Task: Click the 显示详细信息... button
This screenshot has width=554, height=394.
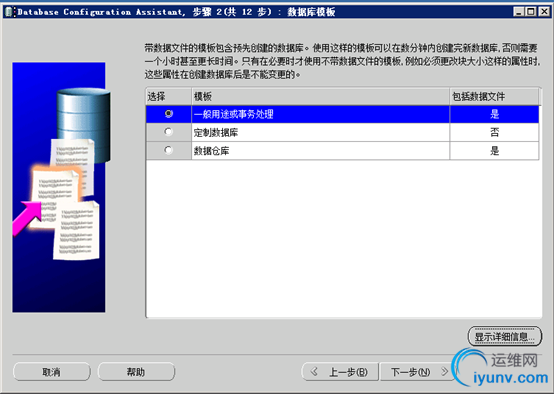Action: click(x=505, y=336)
